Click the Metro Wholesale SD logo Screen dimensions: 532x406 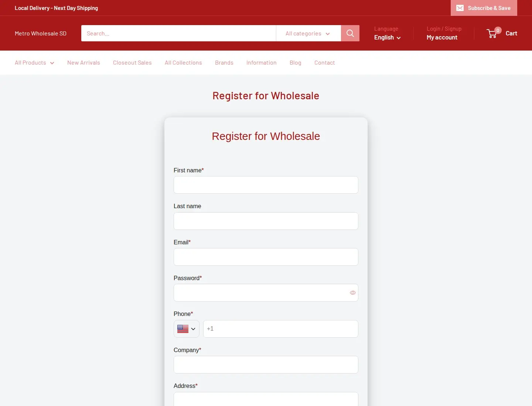coord(41,33)
